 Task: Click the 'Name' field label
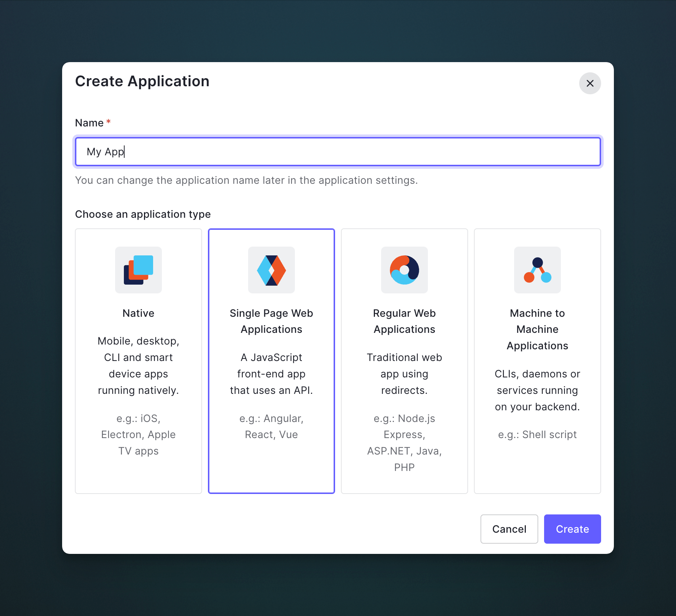click(x=89, y=123)
